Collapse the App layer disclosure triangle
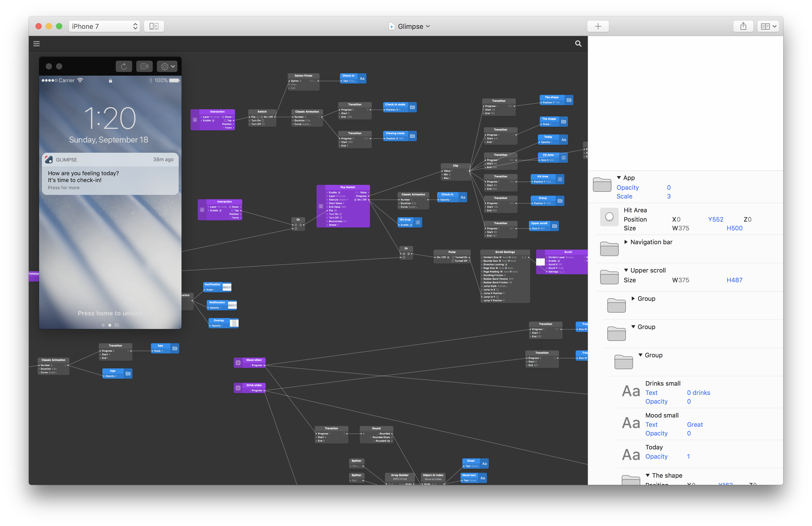 tap(619, 178)
